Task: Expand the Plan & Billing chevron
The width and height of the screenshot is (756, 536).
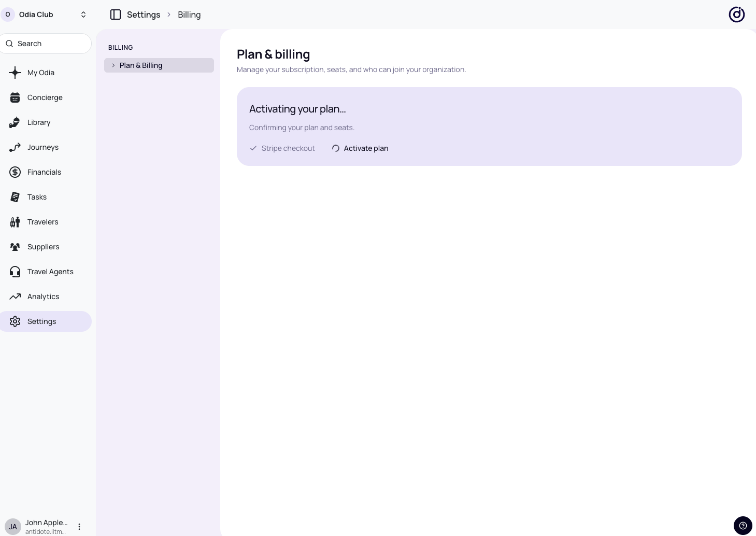Action: 113,65
